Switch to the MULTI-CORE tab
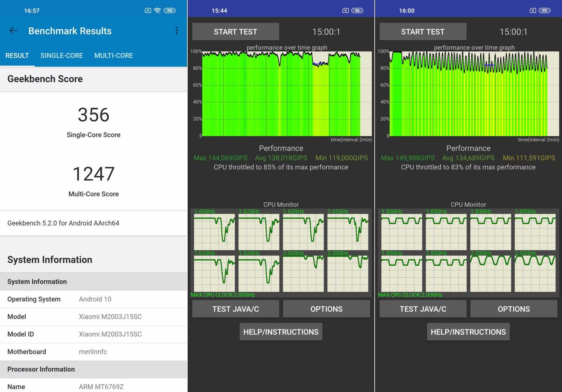 tap(114, 56)
